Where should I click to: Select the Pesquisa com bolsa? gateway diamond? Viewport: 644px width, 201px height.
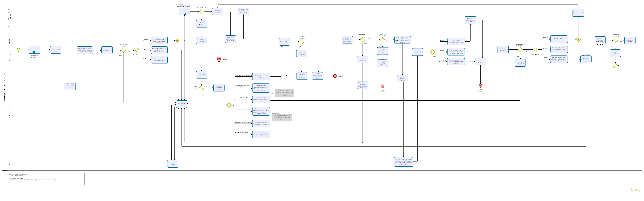[x=123, y=50]
